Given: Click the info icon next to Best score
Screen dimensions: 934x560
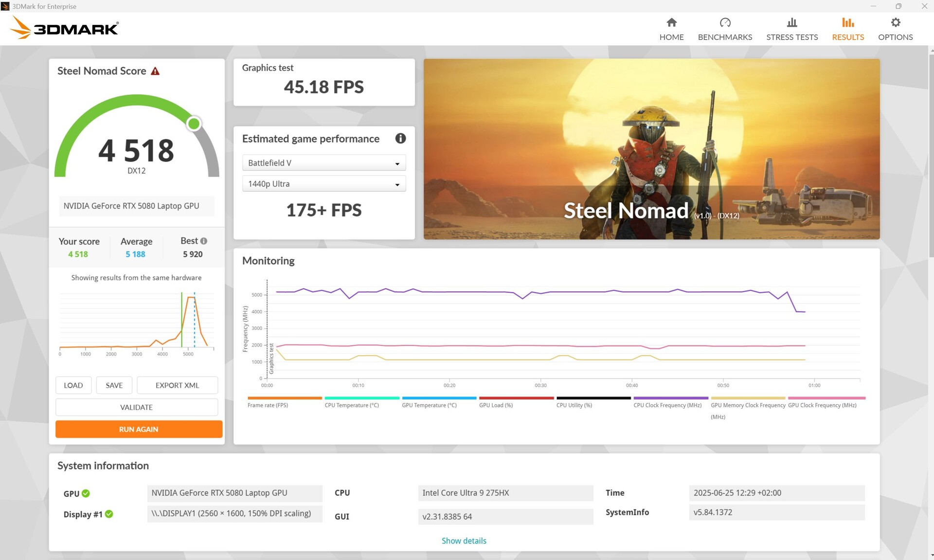Looking at the screenshot, I should [204, 241].
